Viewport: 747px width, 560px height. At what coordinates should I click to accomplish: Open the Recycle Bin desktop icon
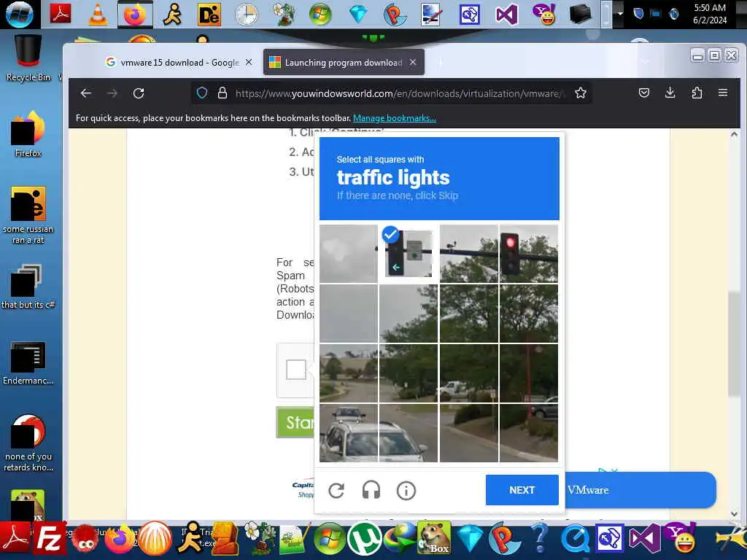(x=28, y=58)
